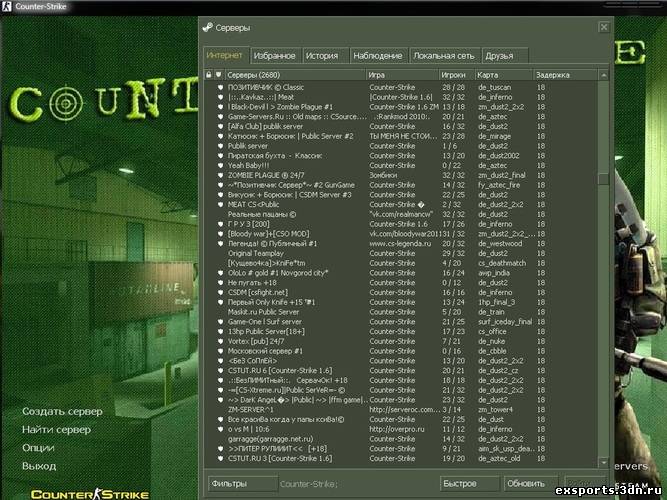Click Выход in main menu
The width and height of the screenshot is (667, 500).
(39, 466)
